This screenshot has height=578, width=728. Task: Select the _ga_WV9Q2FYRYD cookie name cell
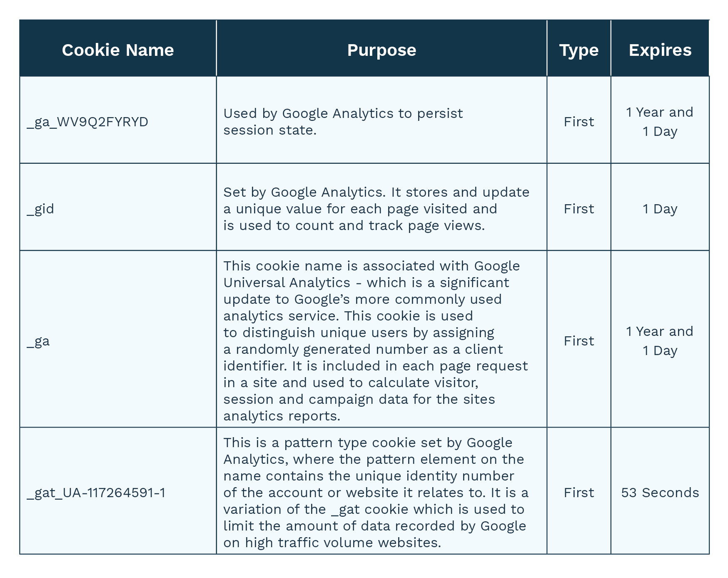click(87, 122)
